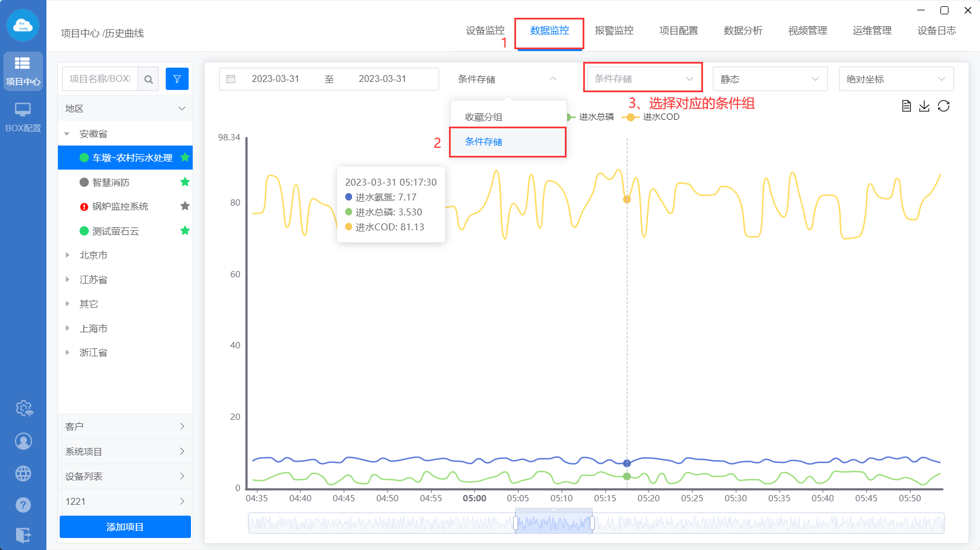The image size is (980, 550).
Task: Open the 静态 dropdown
Action: pos(770,79)
